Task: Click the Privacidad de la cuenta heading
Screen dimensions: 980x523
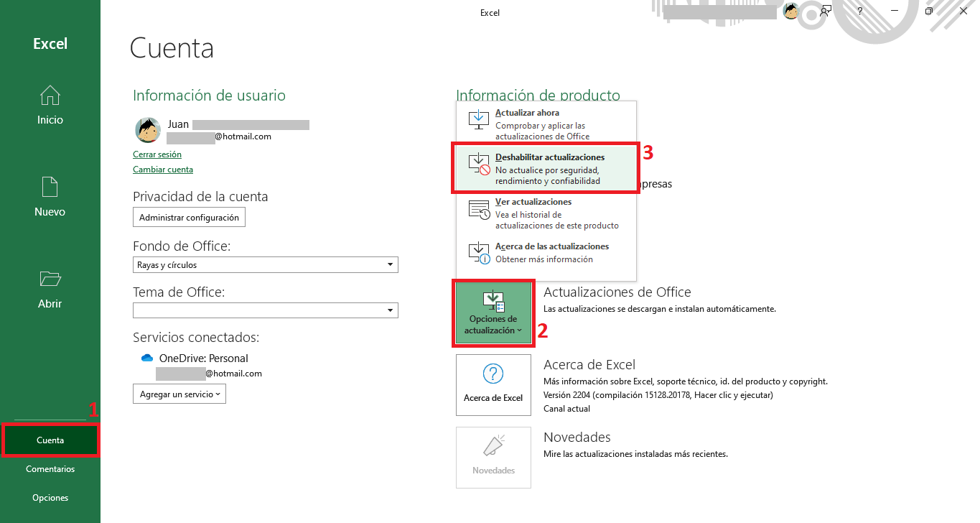Action: click(200, 196)
